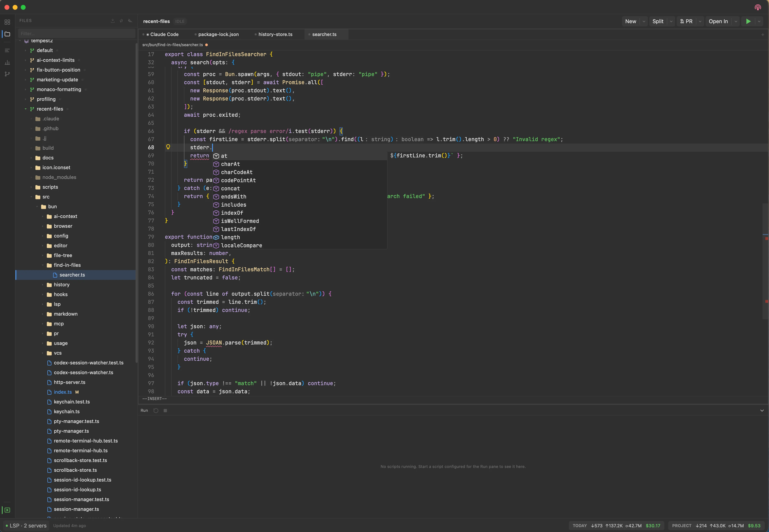The image size is (769, 532).
Task: Click the Open In button
Action: 718,21
